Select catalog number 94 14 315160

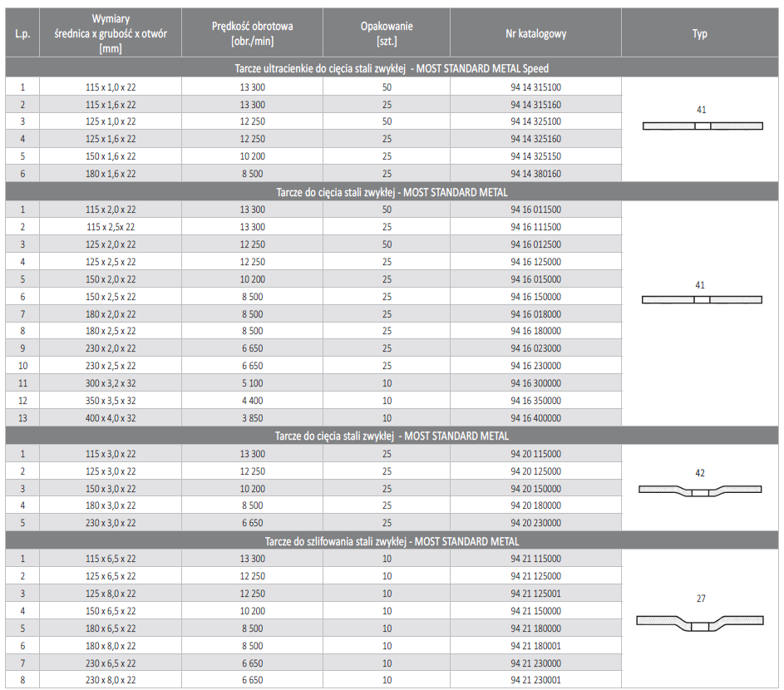[x=535, y=105]
